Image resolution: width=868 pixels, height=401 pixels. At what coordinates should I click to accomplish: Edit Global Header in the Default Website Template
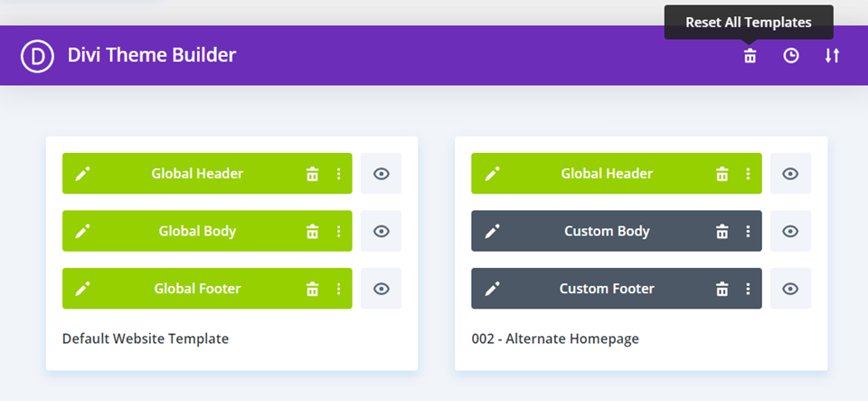83,174
